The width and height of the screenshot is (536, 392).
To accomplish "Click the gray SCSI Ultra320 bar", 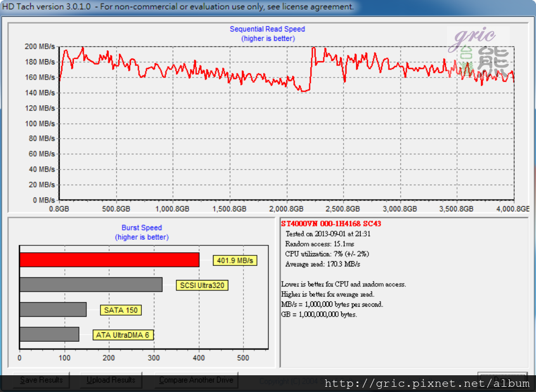I will (91, 285).
